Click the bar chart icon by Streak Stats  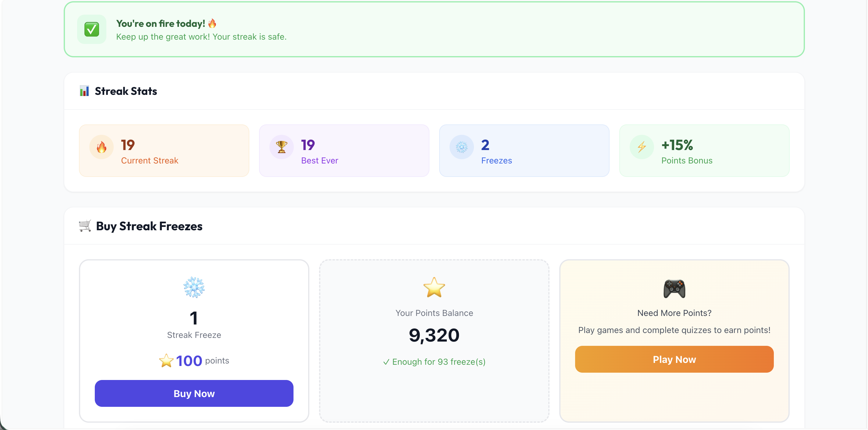point(84,91)
